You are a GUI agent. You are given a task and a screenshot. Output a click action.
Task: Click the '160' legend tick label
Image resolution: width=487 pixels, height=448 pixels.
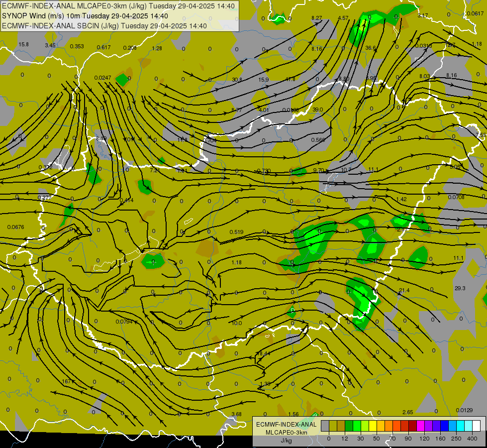(x=440, y=439)
